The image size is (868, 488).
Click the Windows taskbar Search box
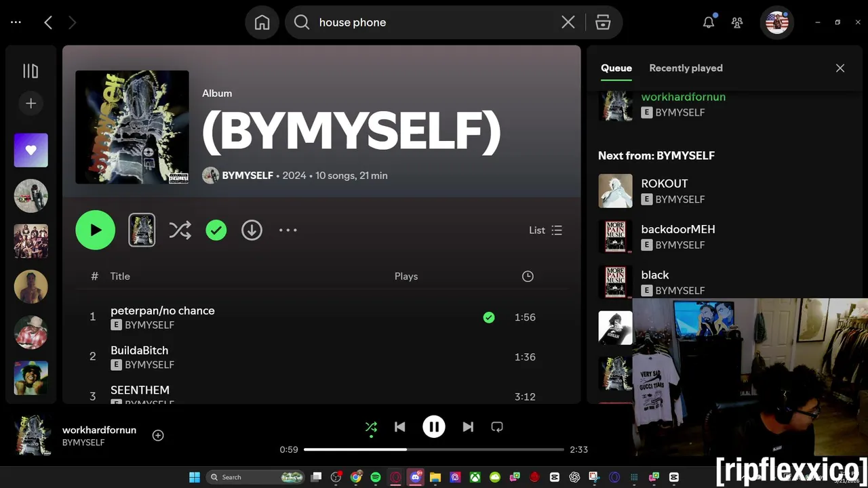(x=254, y=477)
